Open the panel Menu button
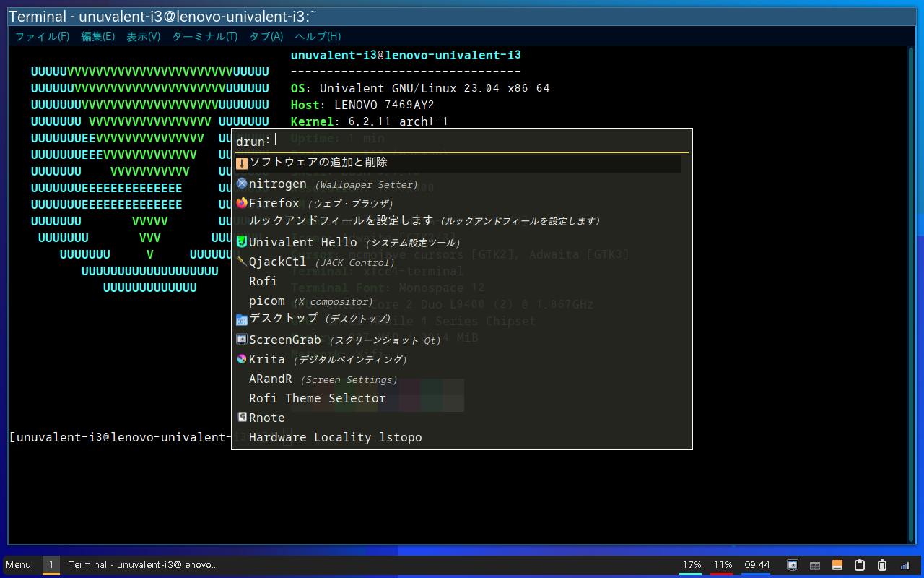This screenshot has height=578, width=924. pos(19,565)
